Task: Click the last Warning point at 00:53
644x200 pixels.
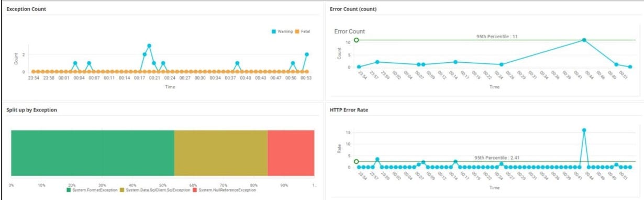Action: [x=307, y=54]
